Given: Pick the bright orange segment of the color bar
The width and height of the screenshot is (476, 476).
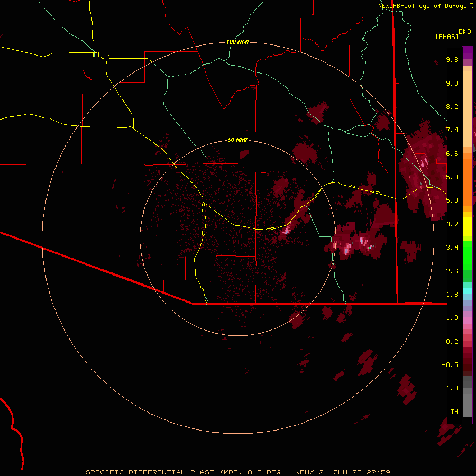Looking at the screenshot, I should click(467, 183).
